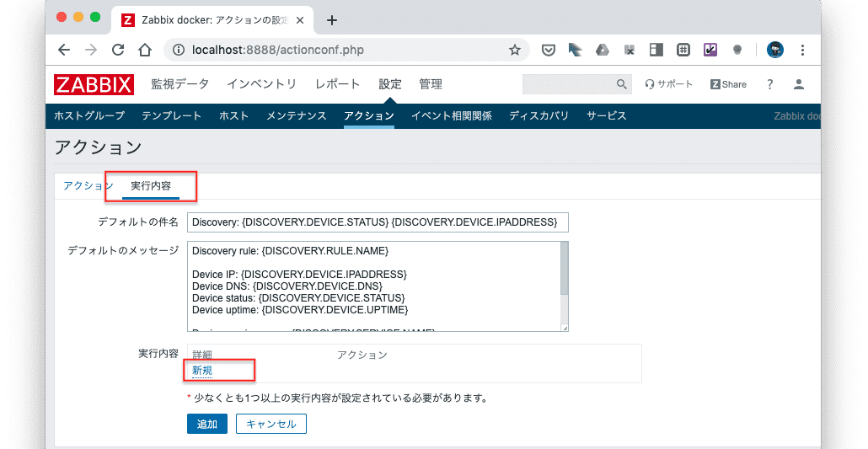This screenshot has width=868, height=449.
Task: Open the Google Drive extension icon
Action: point(603,50)
